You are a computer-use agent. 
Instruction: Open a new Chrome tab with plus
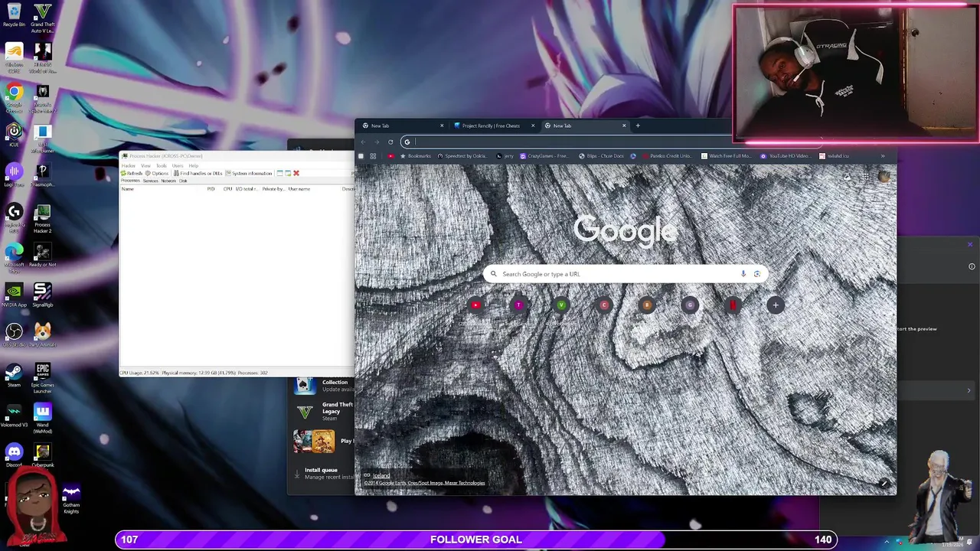click(x=638, y=126)
